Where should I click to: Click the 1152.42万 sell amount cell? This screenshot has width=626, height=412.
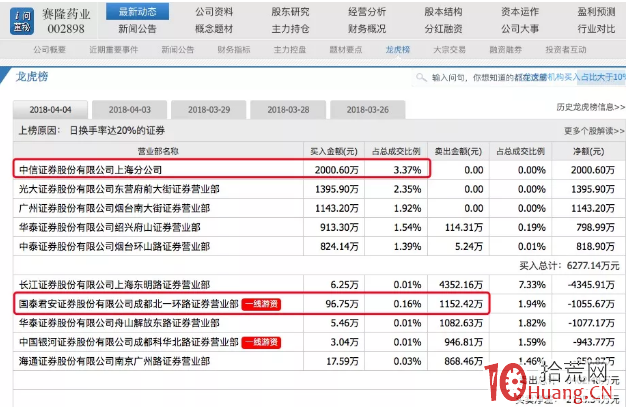coord(461,304)
